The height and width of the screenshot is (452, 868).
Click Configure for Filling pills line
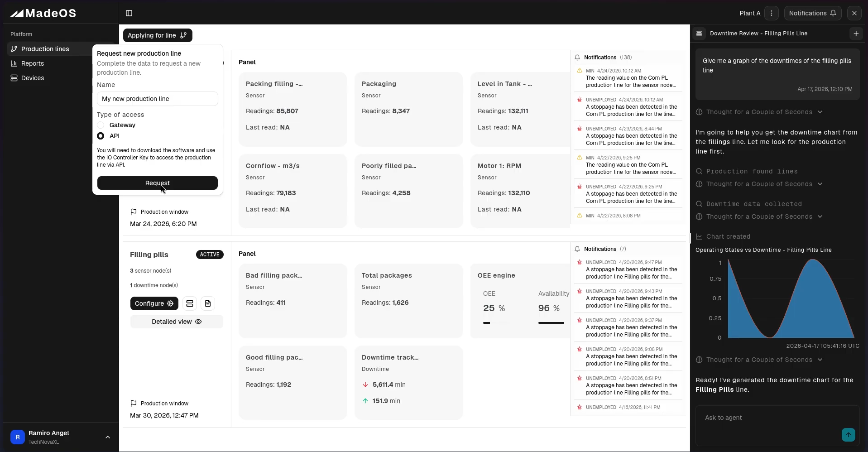[154, 303]
